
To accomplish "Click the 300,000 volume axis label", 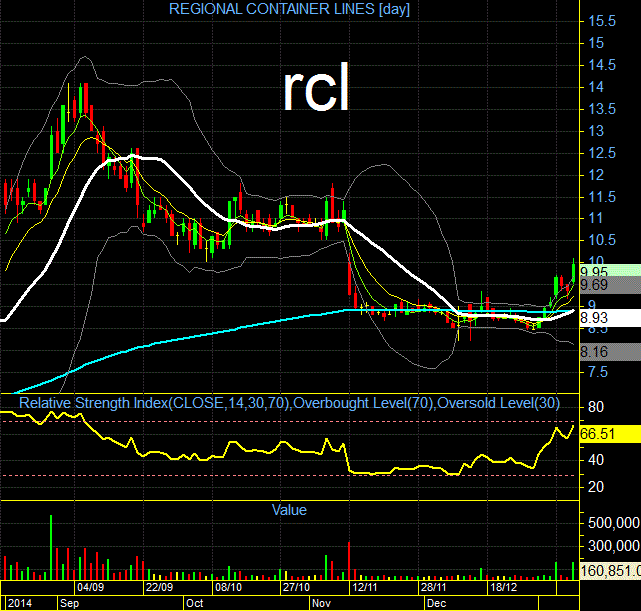I will (614, 546).
